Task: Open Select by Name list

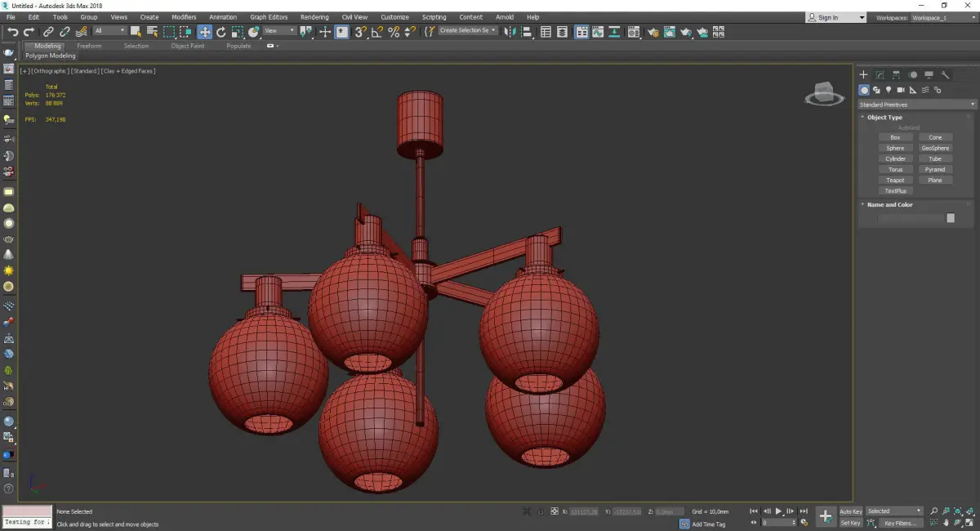Action: (x=152, y=32)
